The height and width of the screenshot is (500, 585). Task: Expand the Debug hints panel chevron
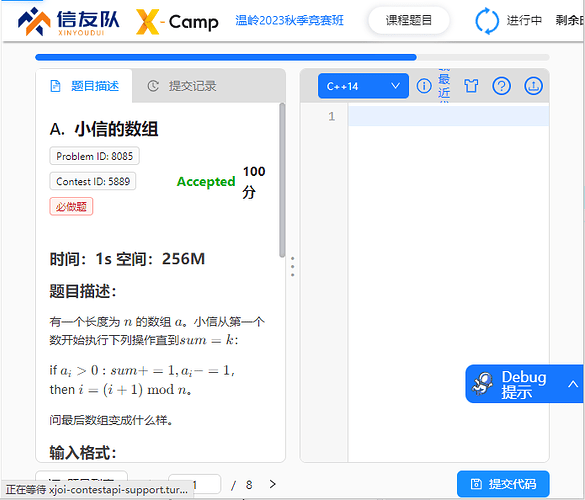tap(573, 384)
